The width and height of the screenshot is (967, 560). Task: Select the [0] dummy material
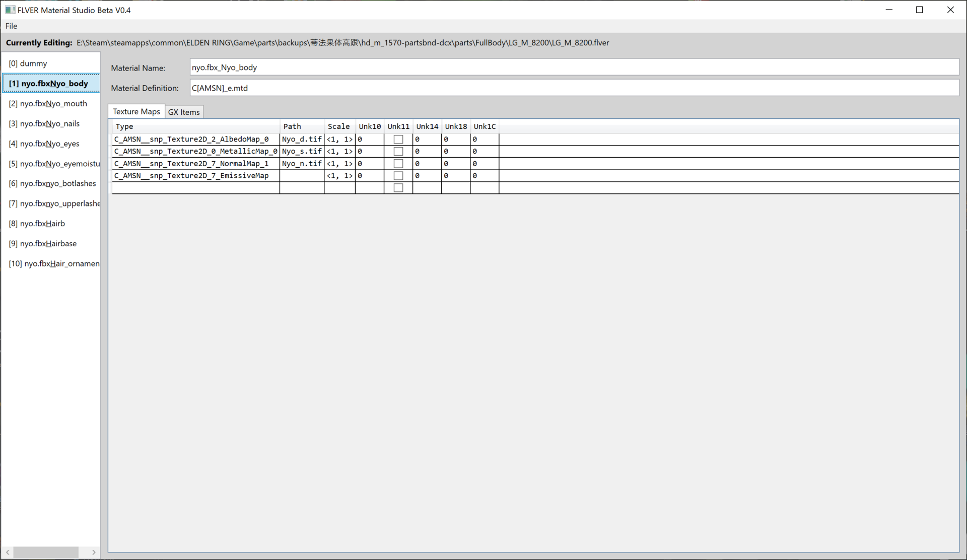(x=51, y=63)
